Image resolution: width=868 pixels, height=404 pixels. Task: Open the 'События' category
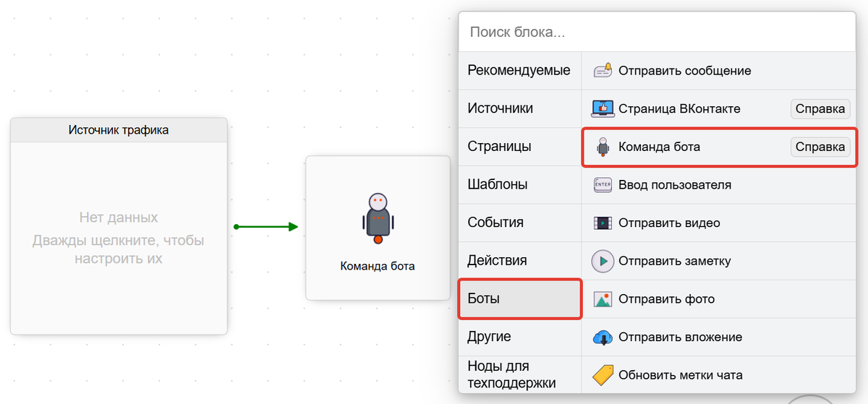click(520, 223)
